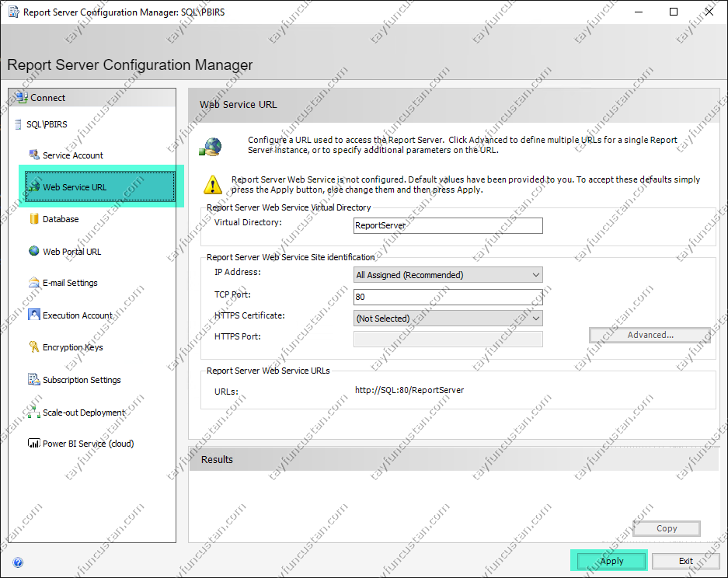Click the Virtual Directory text field
The height and width of the screenshot is (578, 728).
click(x=448, y=225)
